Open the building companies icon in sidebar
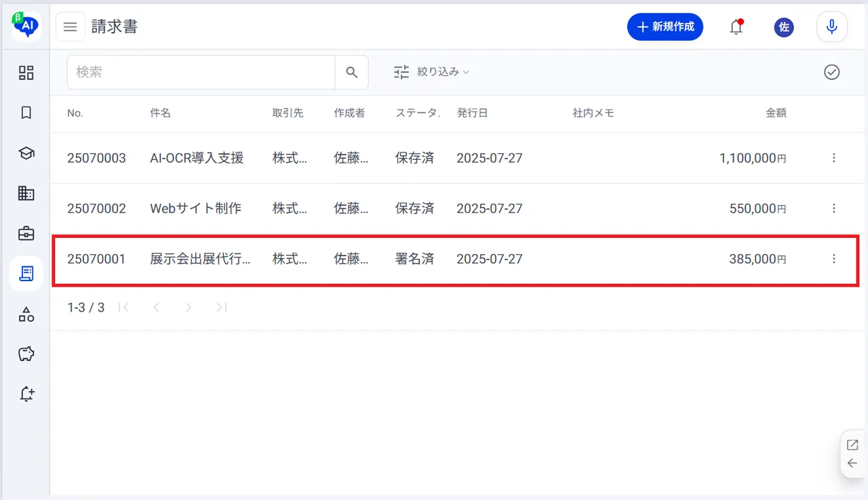 click(26, 194)
